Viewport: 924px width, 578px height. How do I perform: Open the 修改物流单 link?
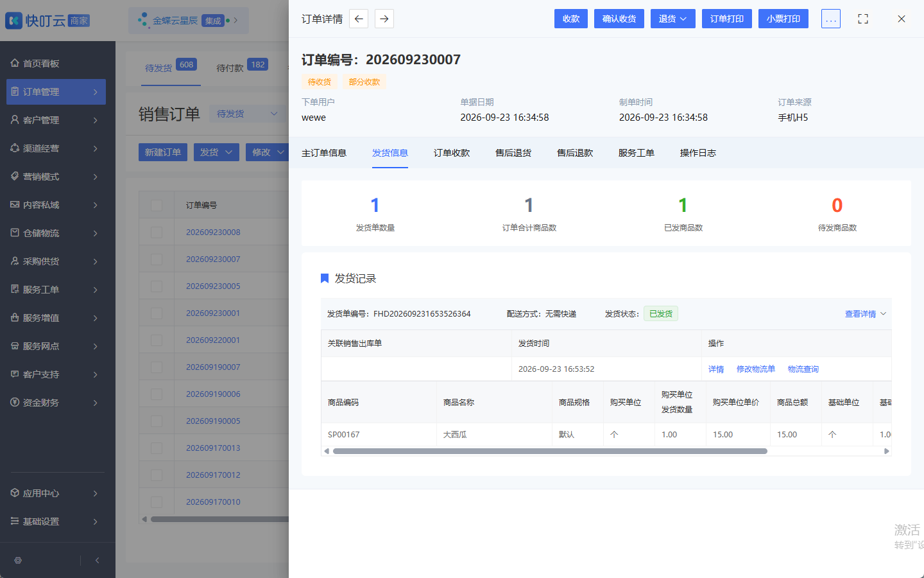point(756,369)
